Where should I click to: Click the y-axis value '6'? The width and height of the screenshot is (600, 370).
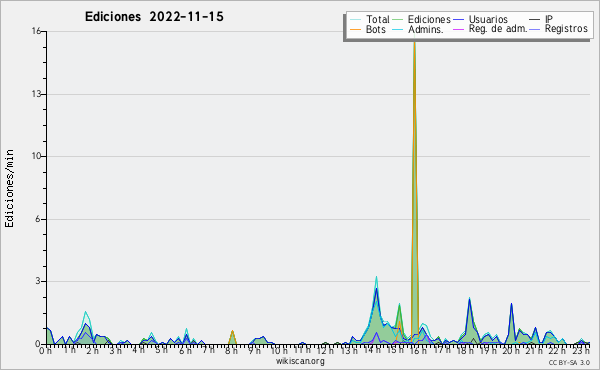[x=38, y=219]
